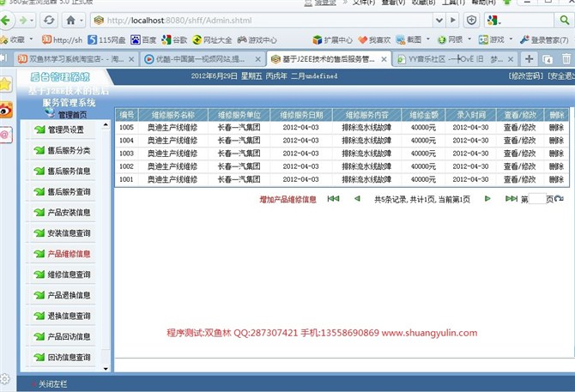Go to last page of records
The height and width of the screenshot is (392, 575).
click(511, 198)
